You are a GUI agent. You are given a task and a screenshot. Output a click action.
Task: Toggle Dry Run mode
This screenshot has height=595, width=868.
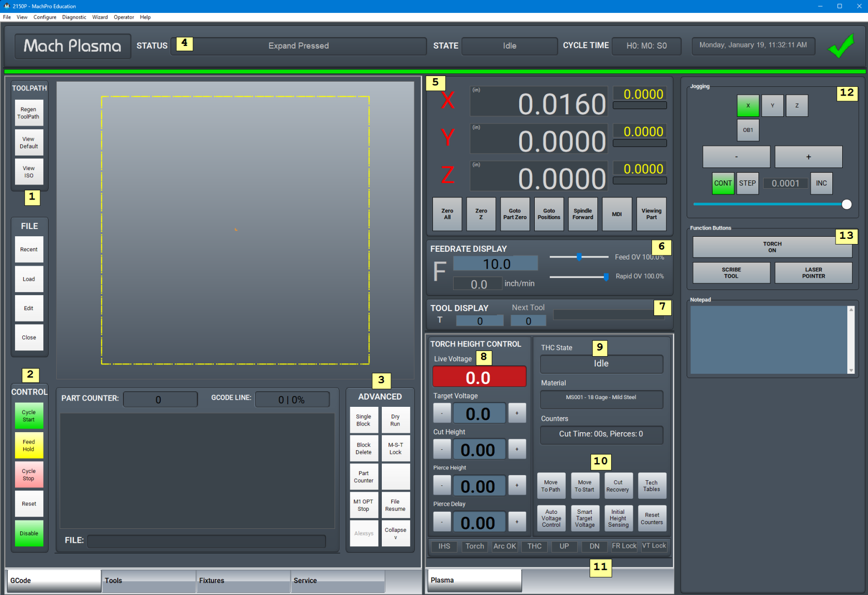point(395,420)
